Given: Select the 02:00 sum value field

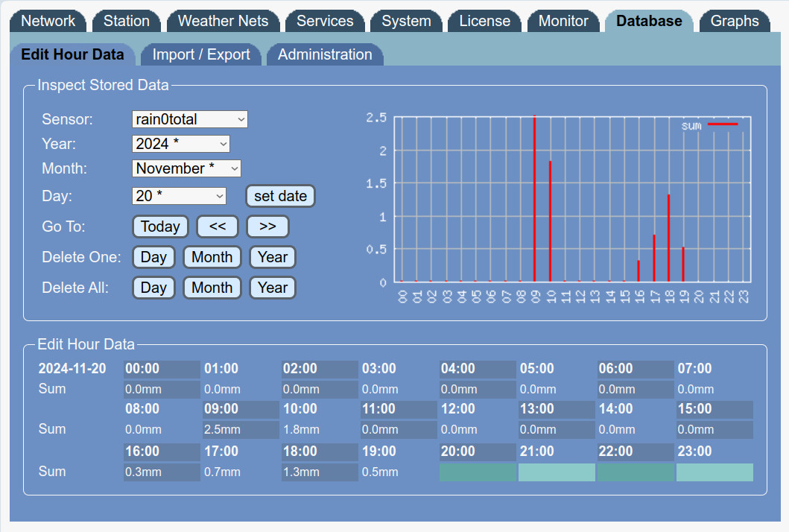Looking at the screenshot, I should click(320, 390).
